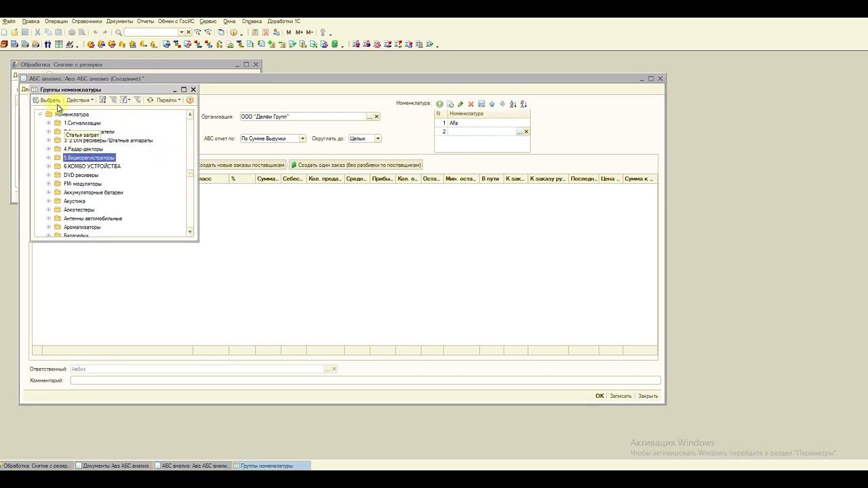868x488 pixels.
Task: Click the add row green plus icon
Action: tap(439, 104)
